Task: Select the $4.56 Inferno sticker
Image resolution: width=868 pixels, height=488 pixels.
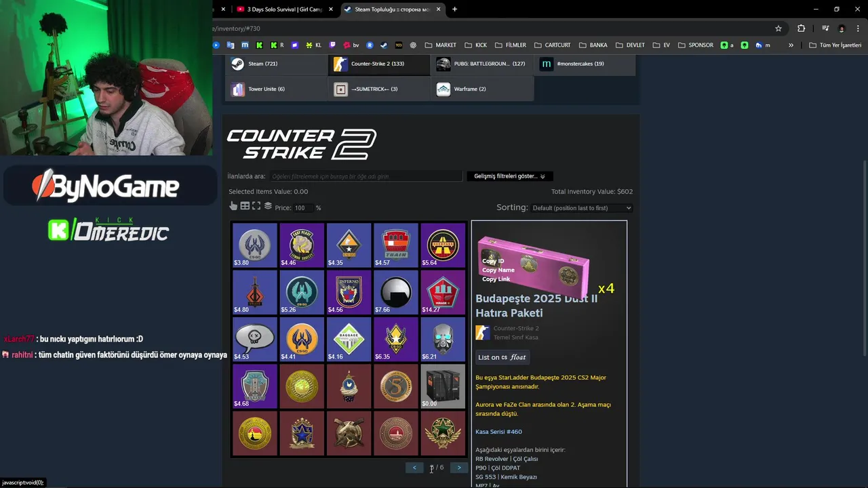Action: click(349, 292)
